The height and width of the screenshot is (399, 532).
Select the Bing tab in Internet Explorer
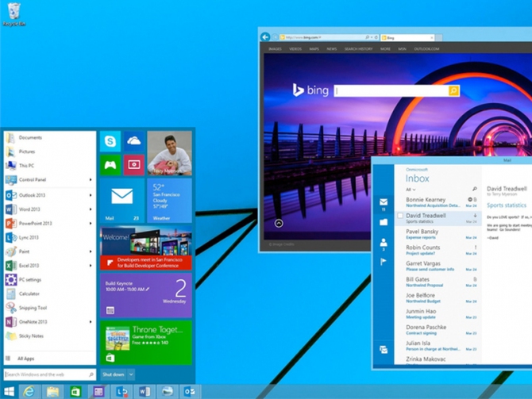[407, 37]
